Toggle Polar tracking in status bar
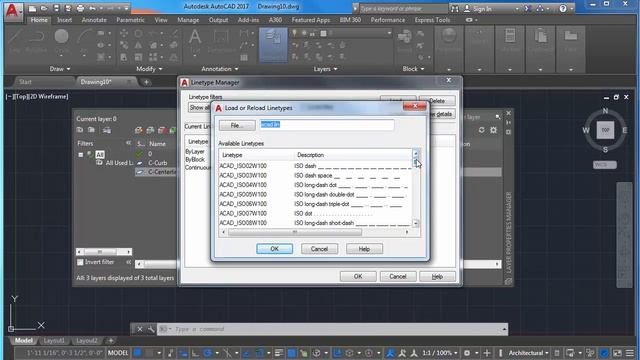This screenshot has height=360, width=640. (207, 353)
